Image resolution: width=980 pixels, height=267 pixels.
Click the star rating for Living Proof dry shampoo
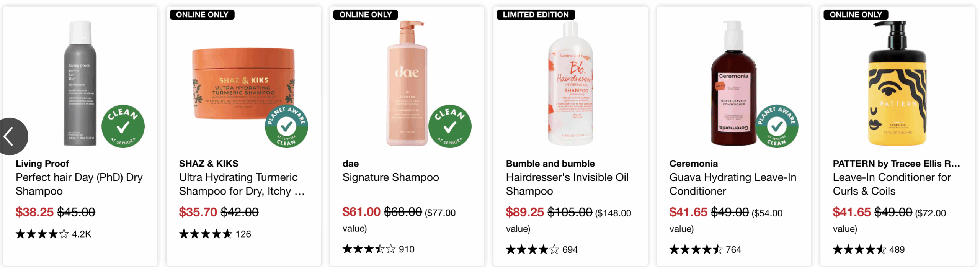(x=42, y=234)
